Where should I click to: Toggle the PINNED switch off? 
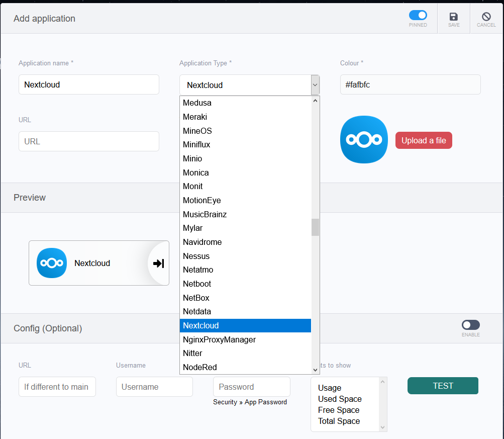pos(418,16)
